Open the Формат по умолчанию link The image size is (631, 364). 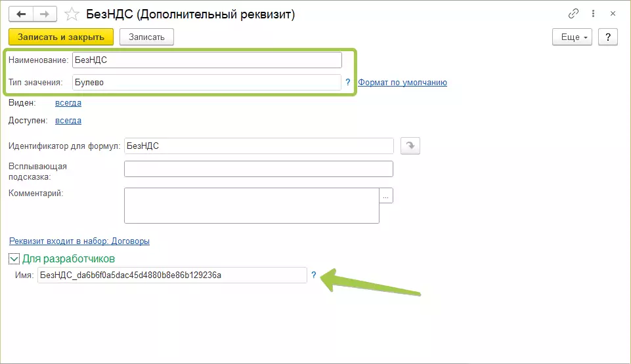[403, 83]
